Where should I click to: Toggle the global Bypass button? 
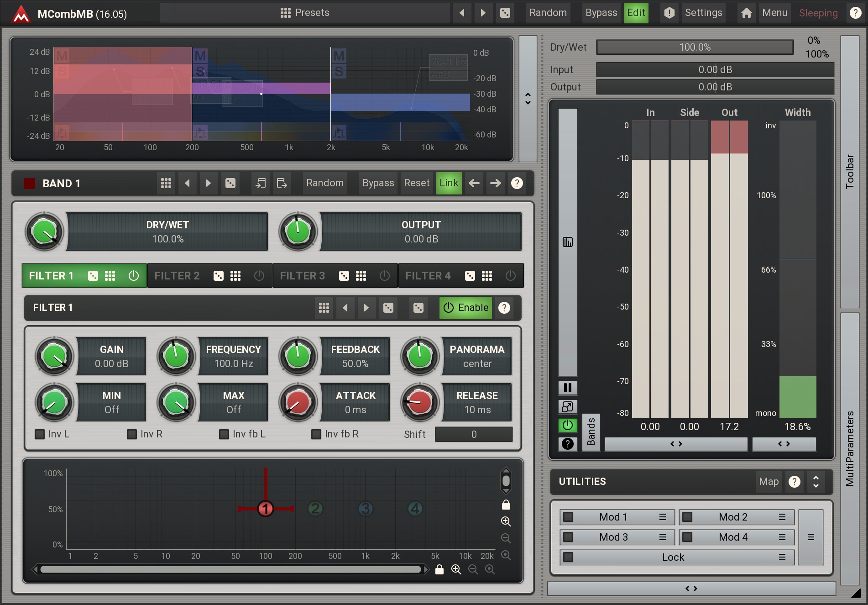pyautogui.click(x=601, y=13)
